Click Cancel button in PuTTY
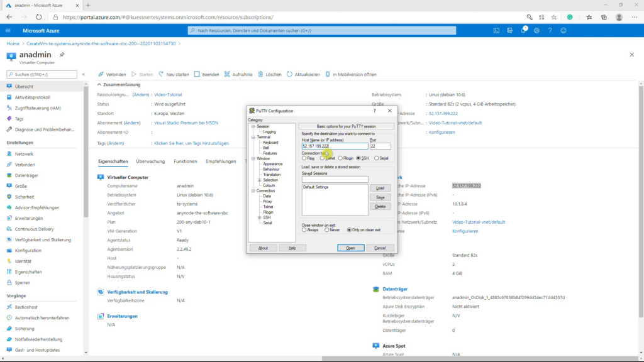This screenshot has width=644, height=362. click(x=380, y=248)
